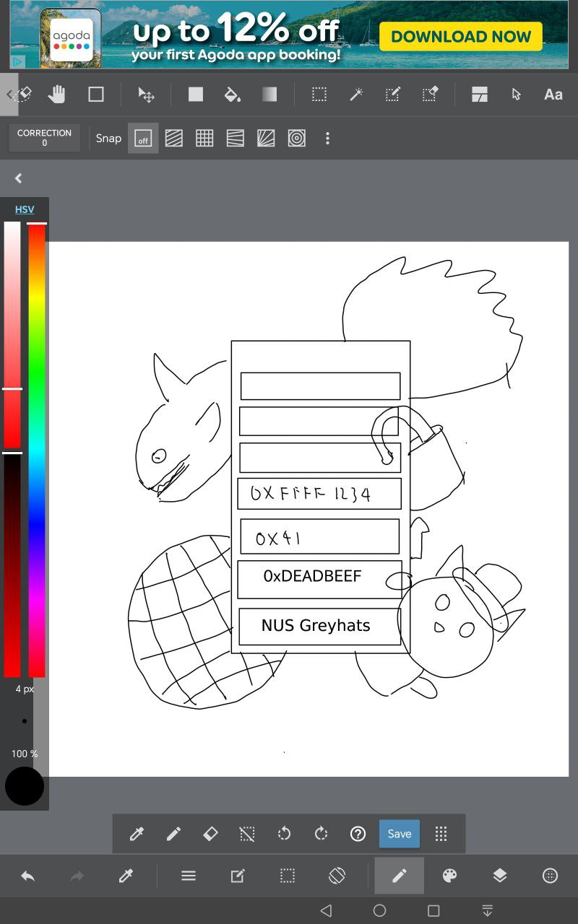
Task: Tap the black current color circle
Action: [x=25, y=786]
